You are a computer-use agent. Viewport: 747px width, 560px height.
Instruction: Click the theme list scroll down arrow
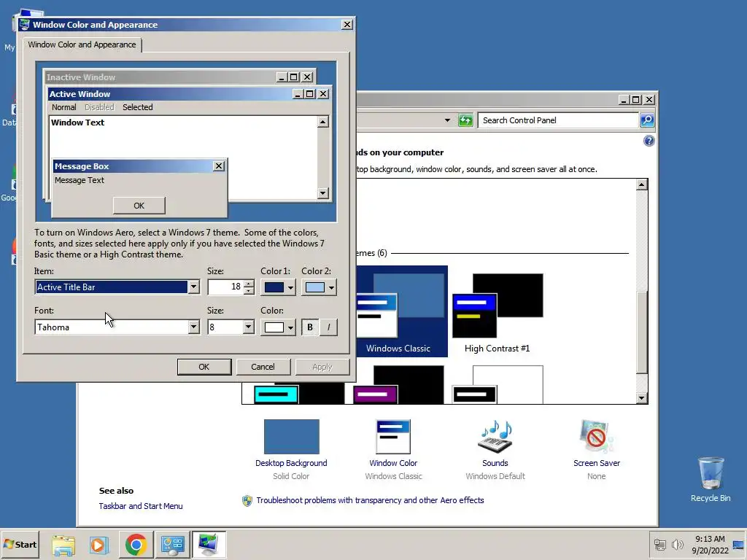pos(642,397)
